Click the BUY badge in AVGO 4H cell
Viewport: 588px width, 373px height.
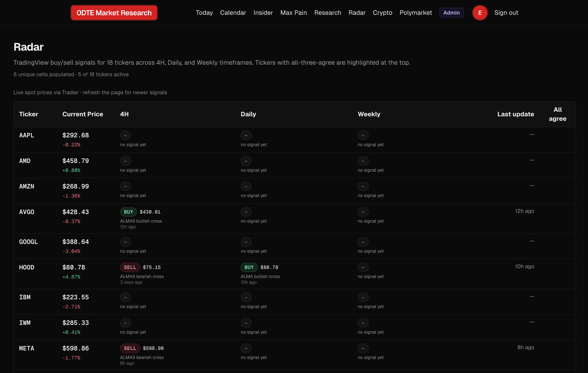click(x=128, y=212)
